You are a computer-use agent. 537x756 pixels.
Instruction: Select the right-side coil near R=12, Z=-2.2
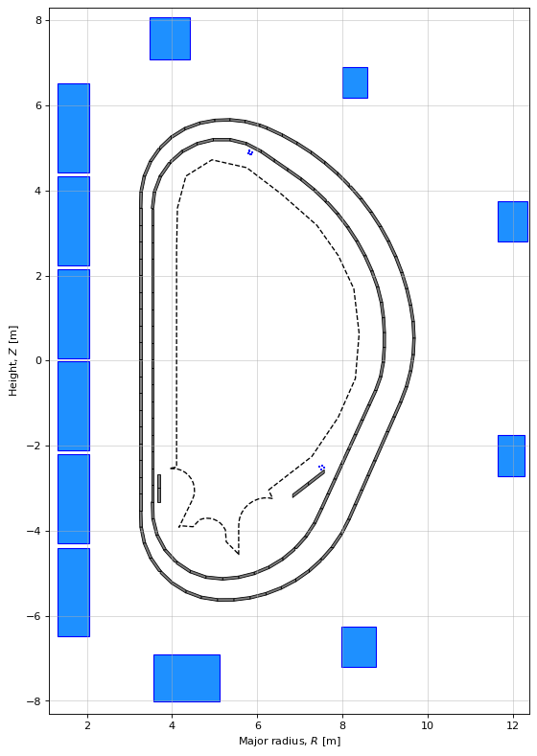click(511, 456)
